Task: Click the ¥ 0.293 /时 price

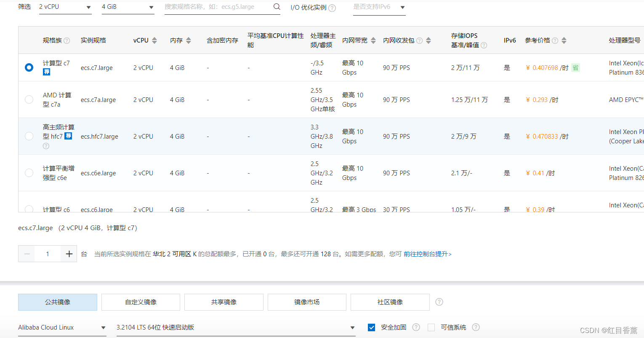Action: tap(542, 100)
